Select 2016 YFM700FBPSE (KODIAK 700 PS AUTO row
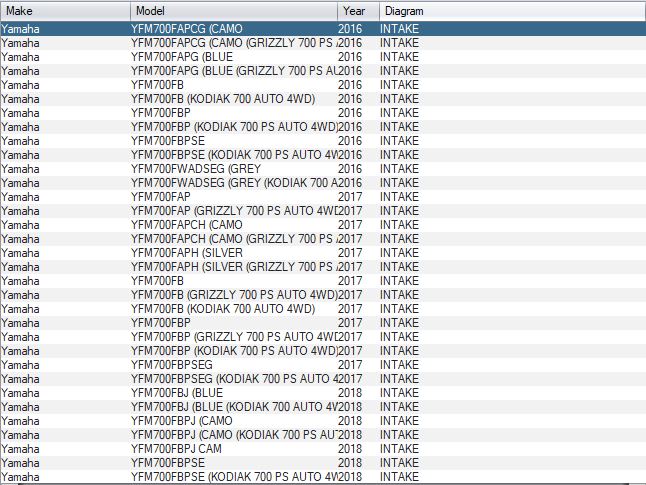646x485 pixels. coord(323,155)
